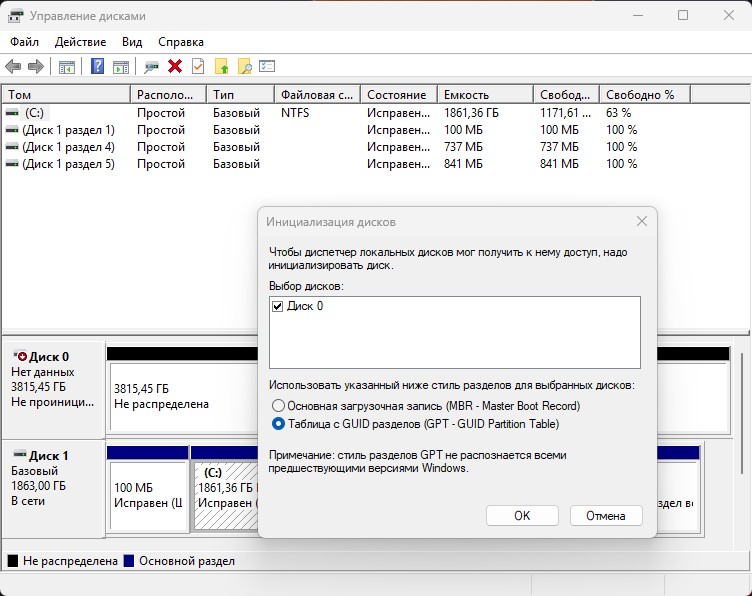Open the Действие menu
The height and width of the screenshot is (596, 752).
[80, 42]
